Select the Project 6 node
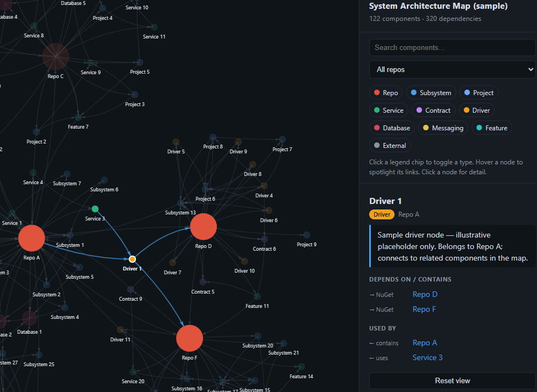This screenshot has height=392, width=537. pos(205,189)
